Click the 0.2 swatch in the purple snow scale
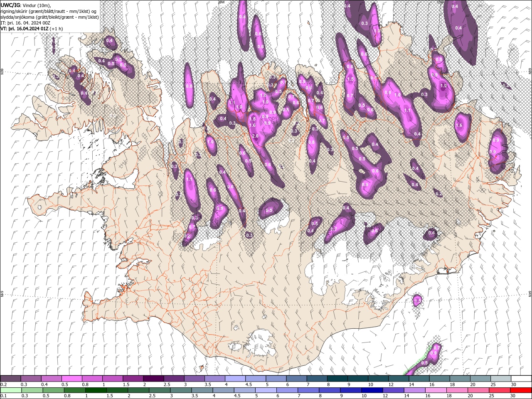Screen dimensions: 532x399 (10, 378)
